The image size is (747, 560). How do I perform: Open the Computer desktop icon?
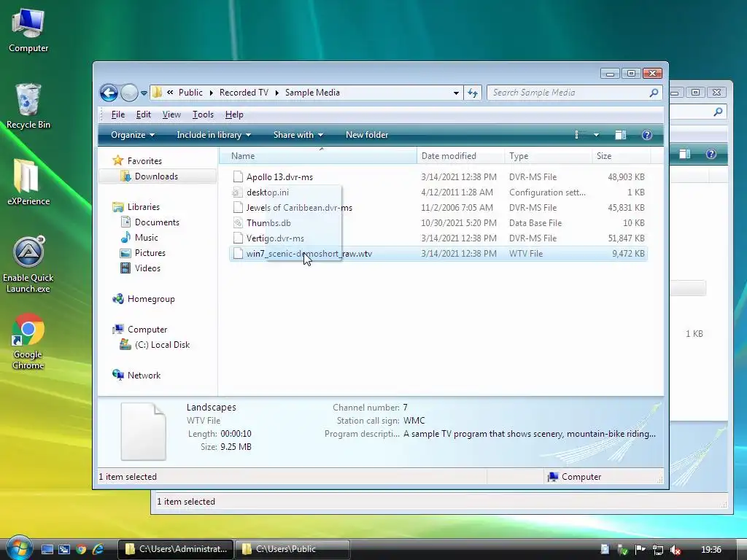tap(28, 31)
